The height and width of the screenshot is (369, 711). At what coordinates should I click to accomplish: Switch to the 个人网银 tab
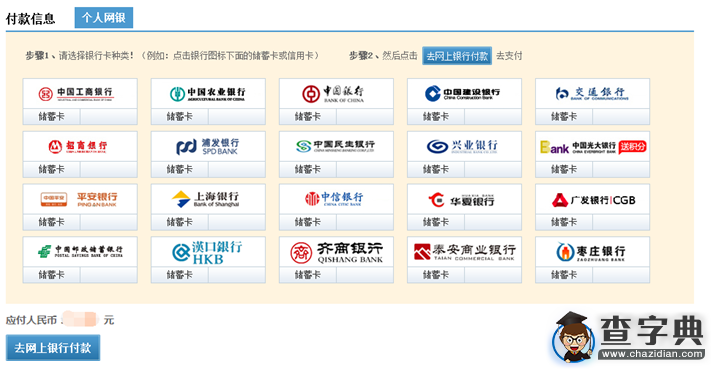coord(104,18)
